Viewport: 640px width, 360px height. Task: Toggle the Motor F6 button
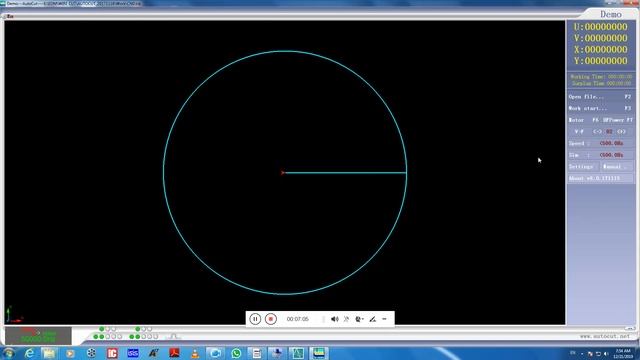point(583,120)
